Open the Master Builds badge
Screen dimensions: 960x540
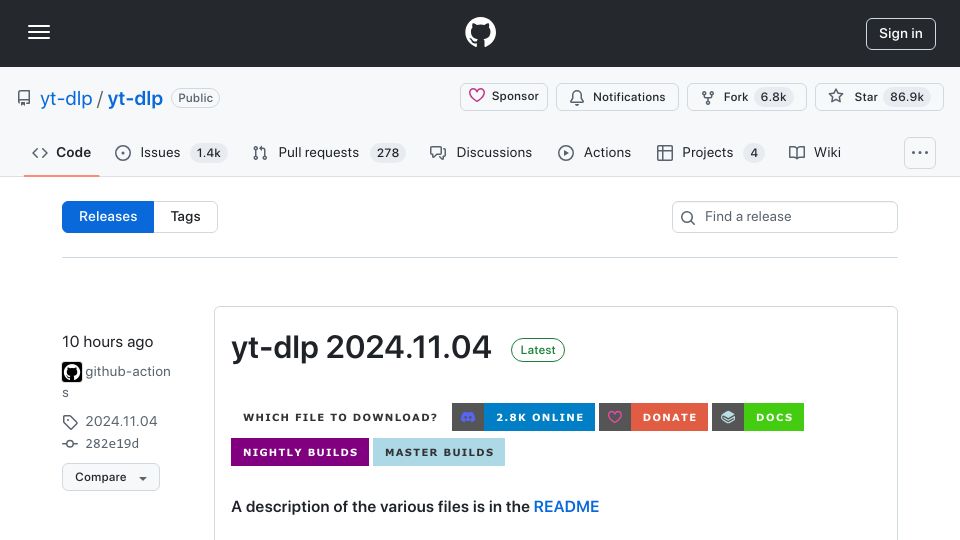439,452
